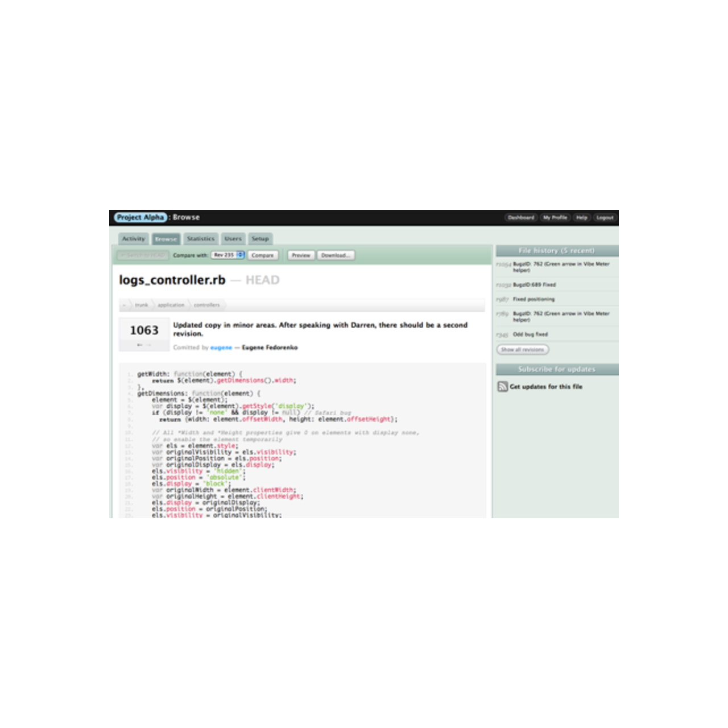This screenshot has width=728, height=728.
Task: Open the Setup tab
Action: point(260,239)
